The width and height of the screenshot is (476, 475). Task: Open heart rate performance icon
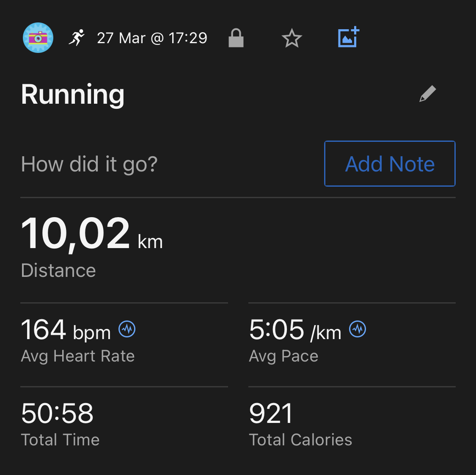(127, 329)
